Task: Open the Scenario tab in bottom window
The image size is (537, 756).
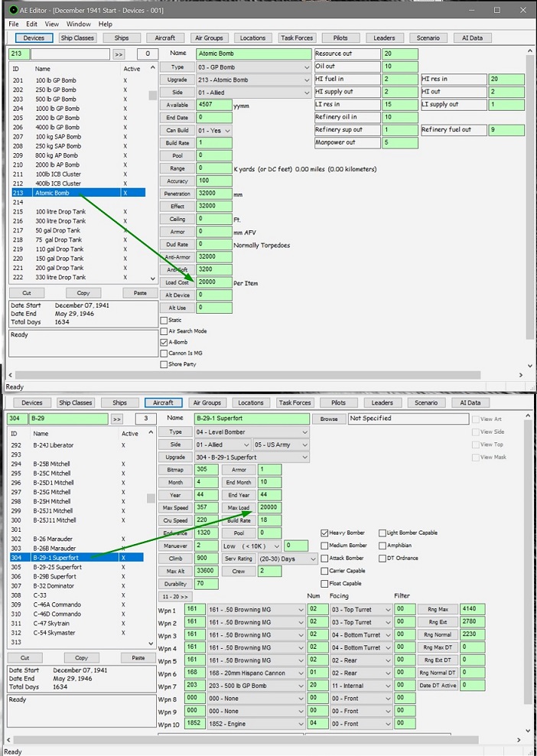Action: 426,402
